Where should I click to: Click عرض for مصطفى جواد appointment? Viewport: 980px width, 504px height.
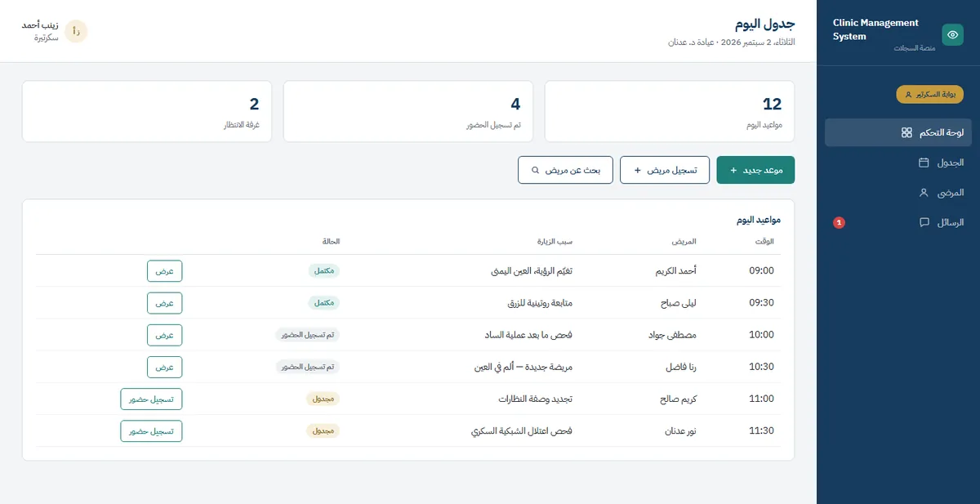pyautogui.click(x=165, y=335)
